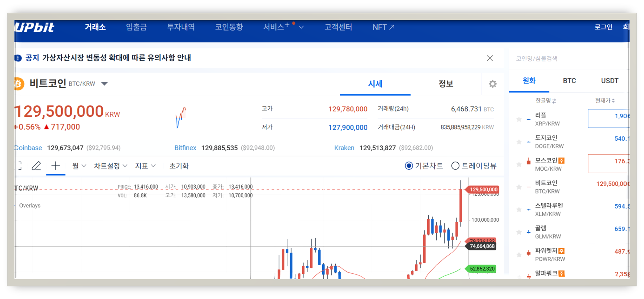Favorite 도지코인 with star icon

(519, 142)
